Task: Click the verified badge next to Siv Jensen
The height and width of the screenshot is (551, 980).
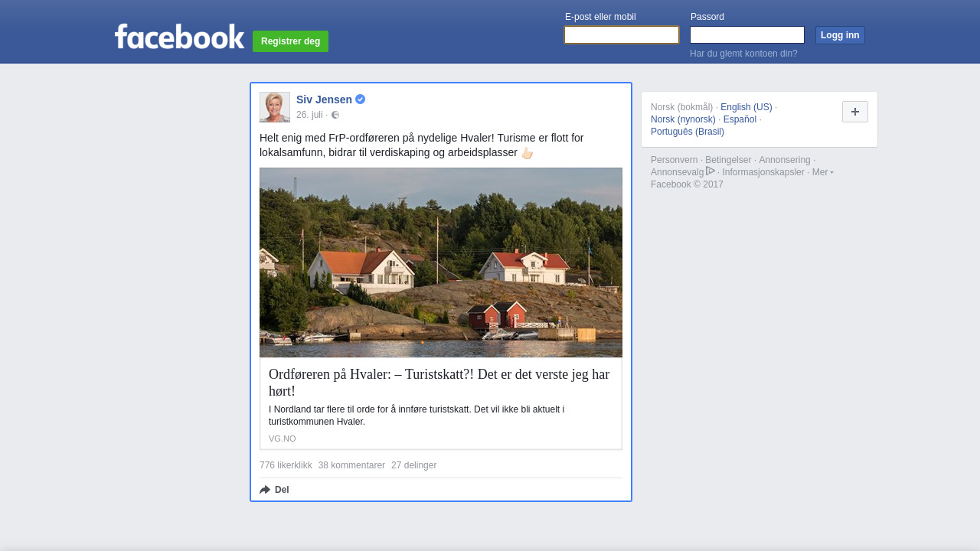Action: tap(361, 99)
